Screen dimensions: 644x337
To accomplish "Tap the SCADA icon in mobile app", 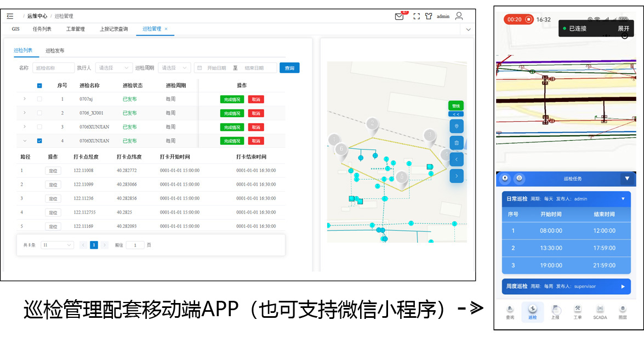I will click(600, 312).
